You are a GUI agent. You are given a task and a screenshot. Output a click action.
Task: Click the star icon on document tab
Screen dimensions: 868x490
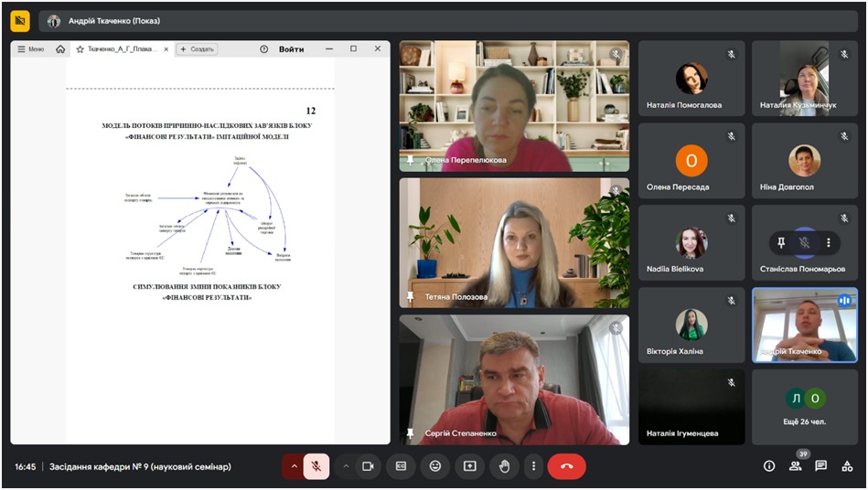point(80,49)
